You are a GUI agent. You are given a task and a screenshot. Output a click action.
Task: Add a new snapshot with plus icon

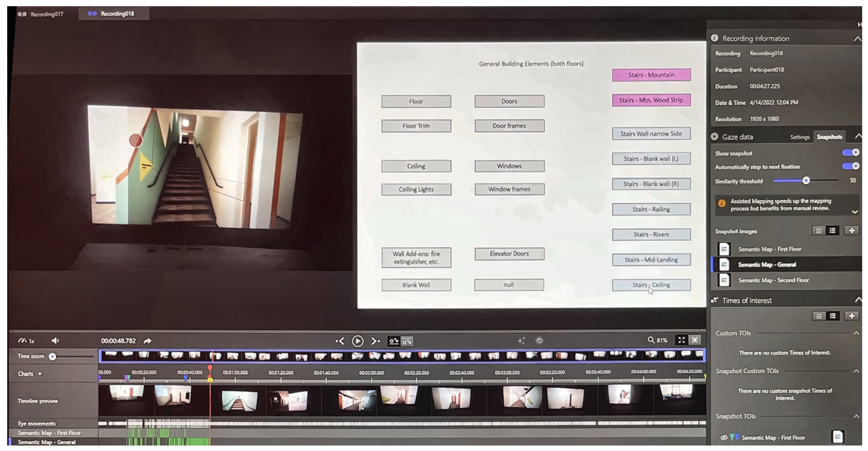click(852, 231)
